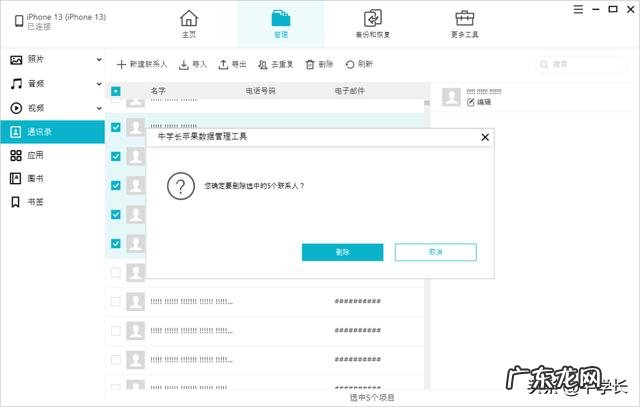Select 通讯录 in the sidebar
The height and width of the screenshot is (407, 640).
tap(52, 132)
